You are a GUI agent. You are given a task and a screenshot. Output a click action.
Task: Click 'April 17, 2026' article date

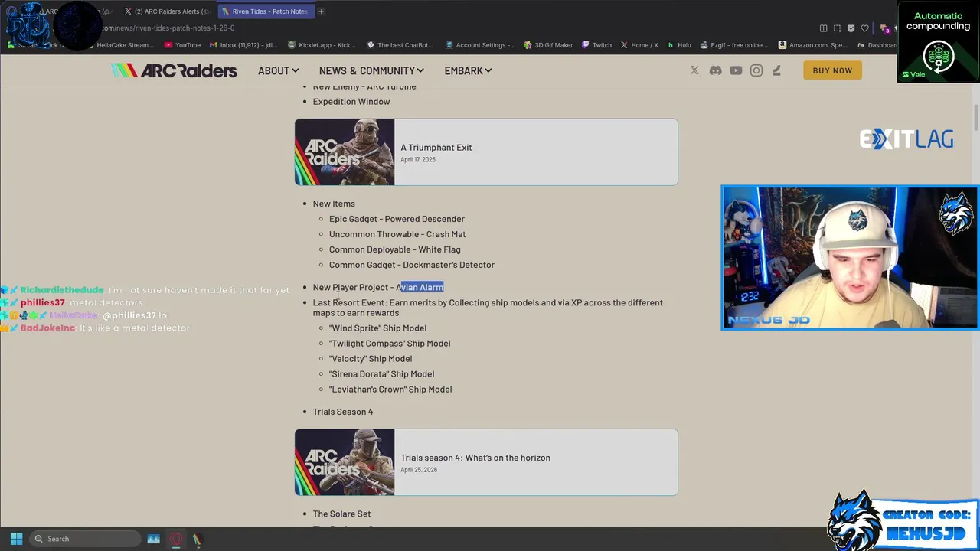click(418, 160)
